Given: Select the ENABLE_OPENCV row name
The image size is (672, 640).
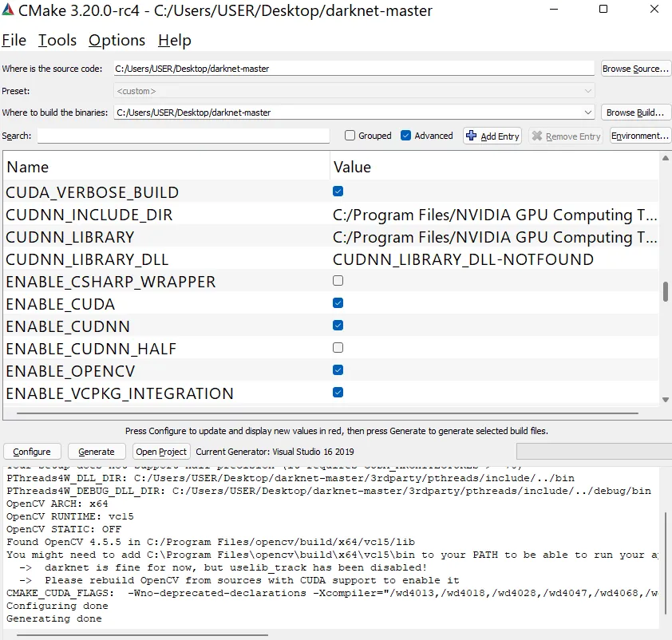Looking at the screenshot, I should (x=70, y=371).
